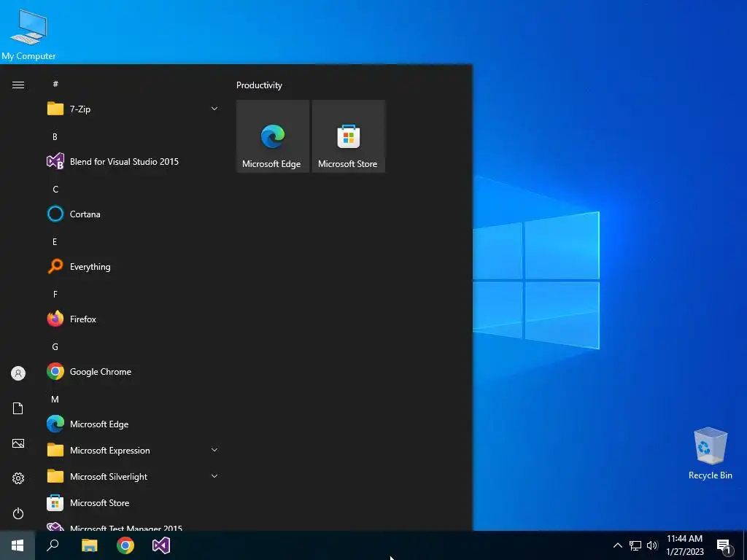Open the Start menu hamburger expand button

(18, 85)
